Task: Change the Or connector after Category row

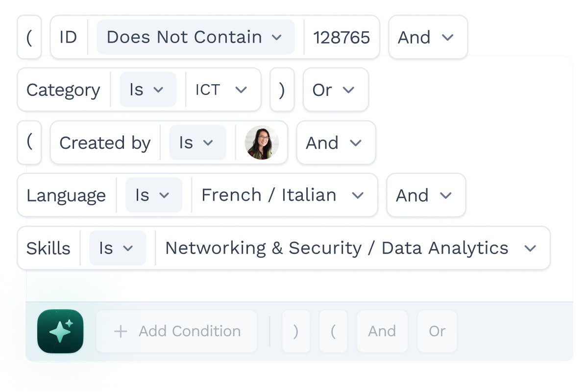Action: 336,90
